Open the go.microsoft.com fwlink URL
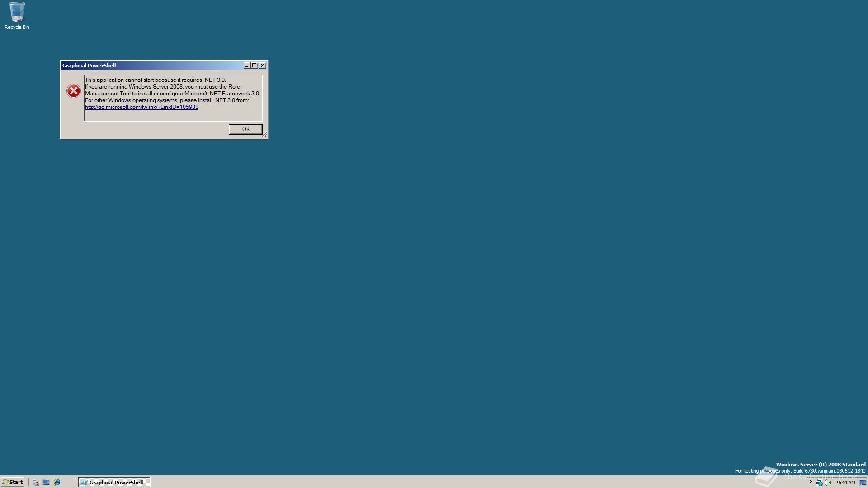The width and height of the screenshot is (868, 488). click(x=142, y=107)
